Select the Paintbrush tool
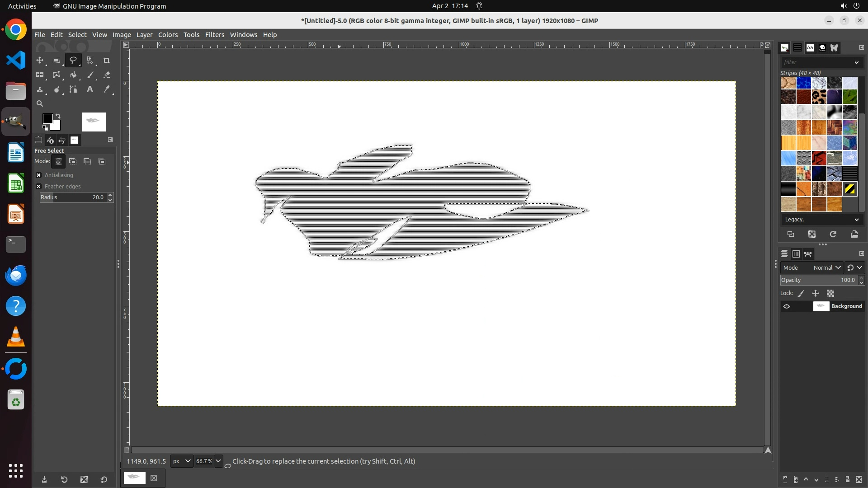The image size is (868, 488). click(90, 75)
